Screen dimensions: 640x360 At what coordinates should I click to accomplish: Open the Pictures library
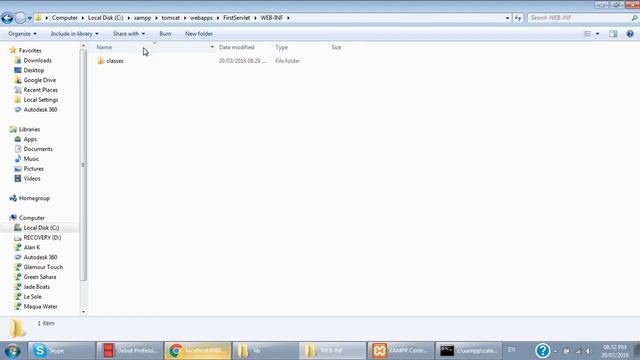[33, 169]
